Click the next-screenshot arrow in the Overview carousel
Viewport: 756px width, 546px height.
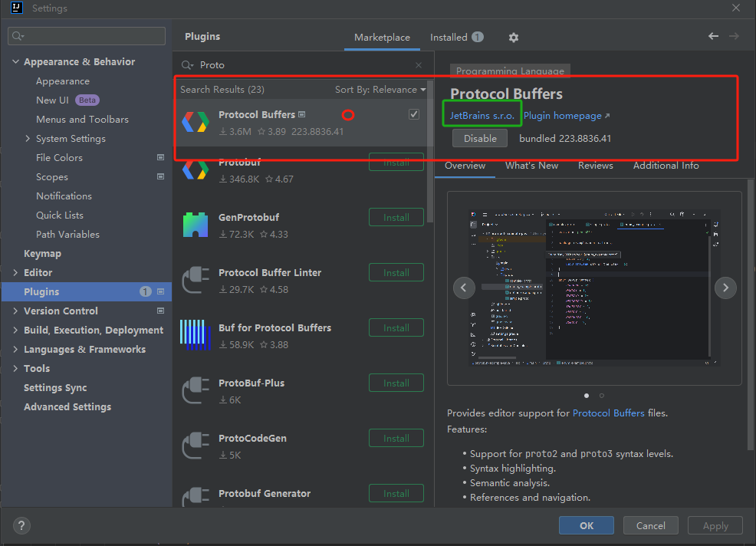click(x=725, y=288)
